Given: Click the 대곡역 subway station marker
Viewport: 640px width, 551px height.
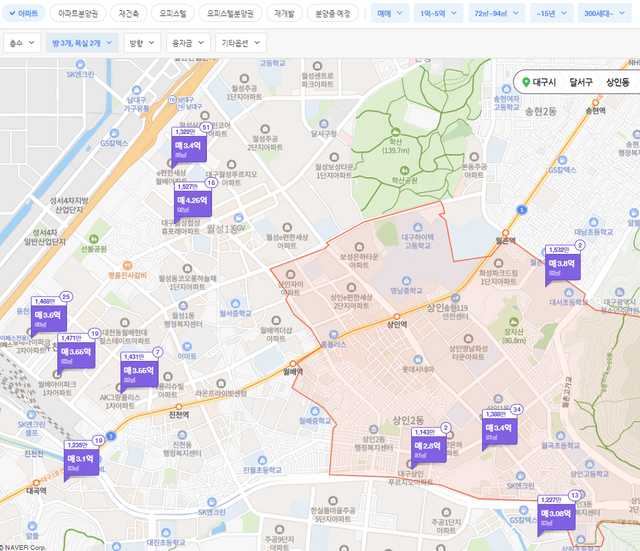Looking at the screenshot, I should point(36,483).
